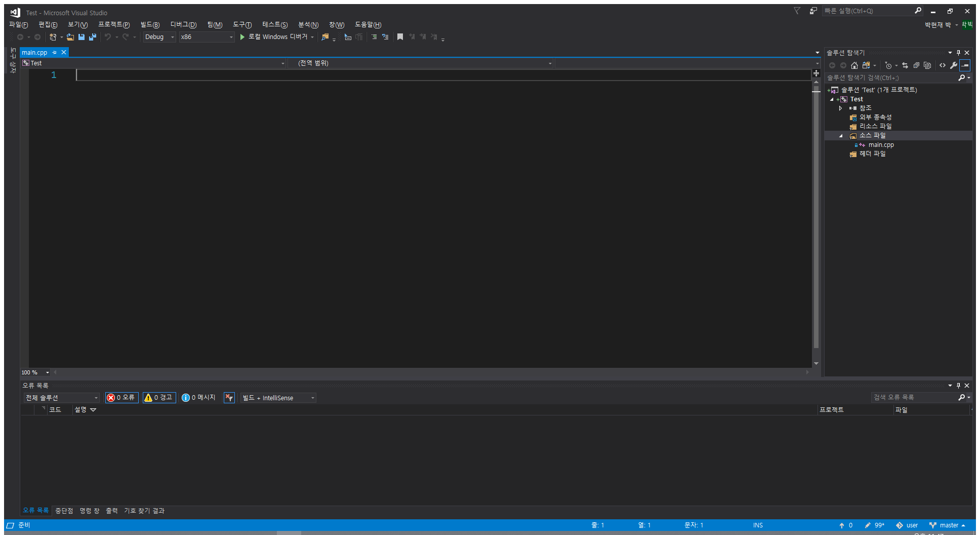Click the master branch in status bar
Screen dimensions: 980x535
click(x=948, y=525)
